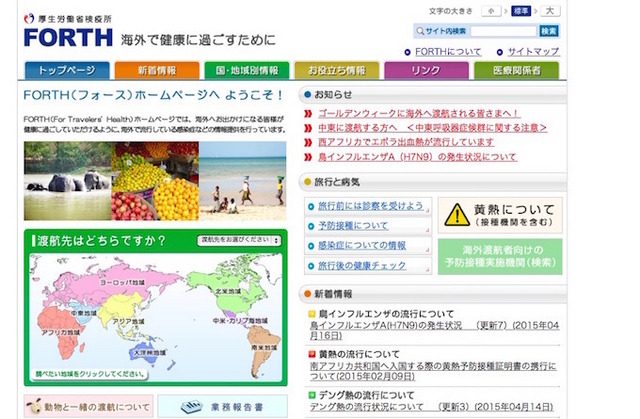
Task: Open 鳥インフルエンザA(H7N9)の発生状況 更新7 news link
Action: tap(434, 330)
